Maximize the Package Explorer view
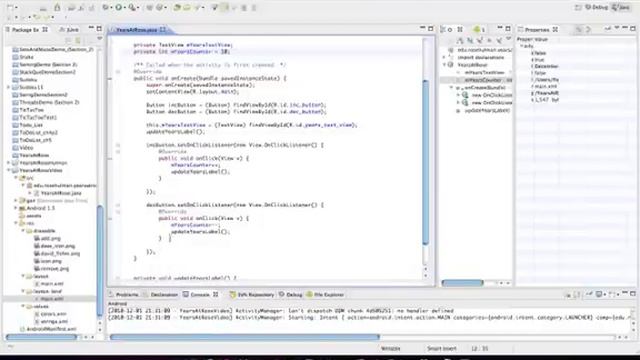This screenshot has height=360, width=640. pyautogui.click(x=99, y=29)
